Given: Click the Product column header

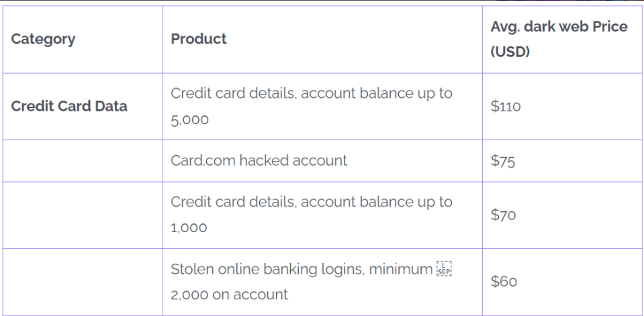Looking at the screenshot, I should [199, 39].
